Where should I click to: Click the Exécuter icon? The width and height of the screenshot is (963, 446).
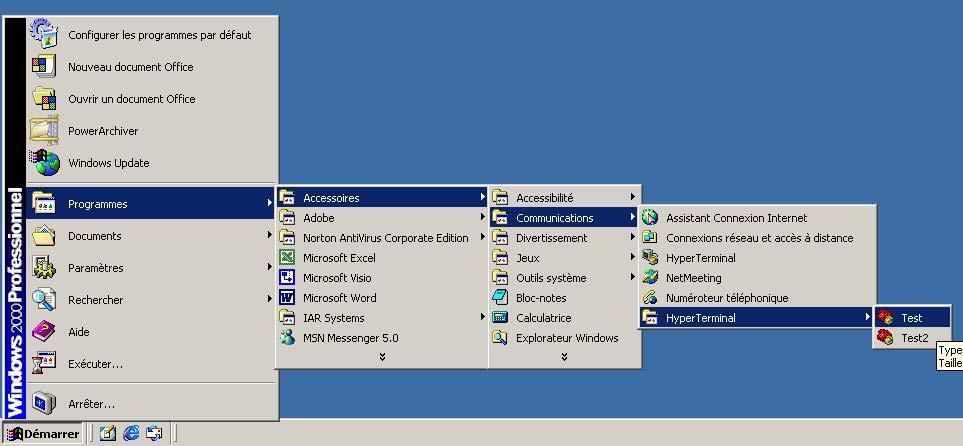44,364
